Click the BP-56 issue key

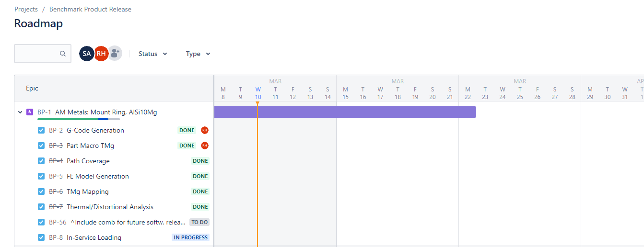click(x=58, y=222)
